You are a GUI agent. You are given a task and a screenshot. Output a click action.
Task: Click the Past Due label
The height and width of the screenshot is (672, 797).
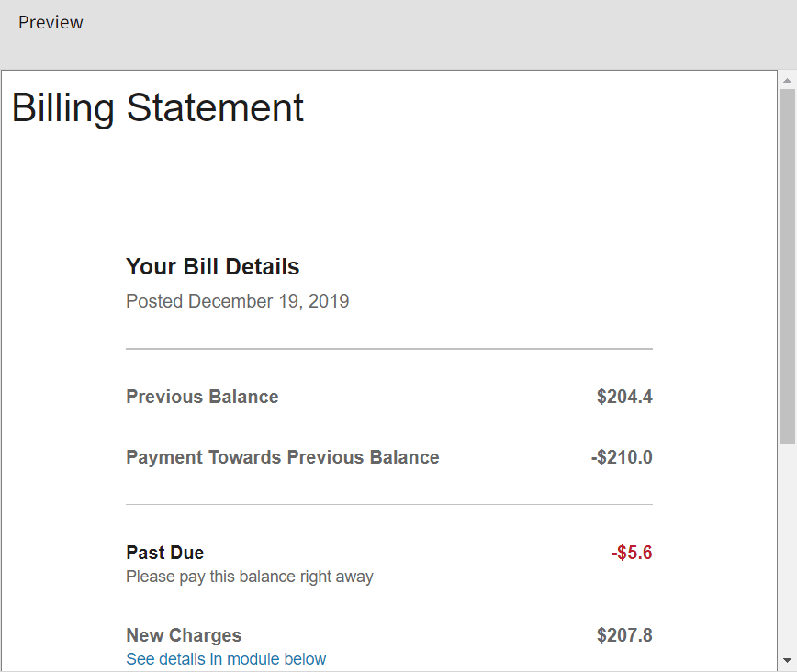pos(164,553)
